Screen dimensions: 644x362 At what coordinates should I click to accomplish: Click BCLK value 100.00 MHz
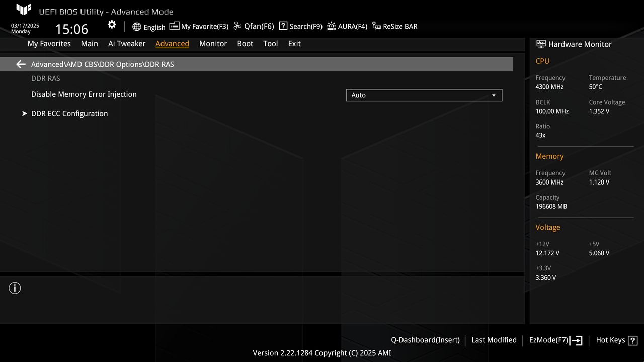[552, 111]
